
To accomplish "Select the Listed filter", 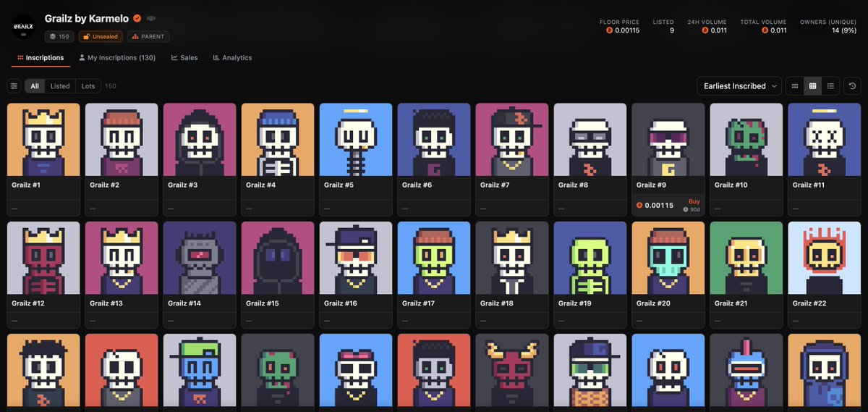I will (60, 86).
